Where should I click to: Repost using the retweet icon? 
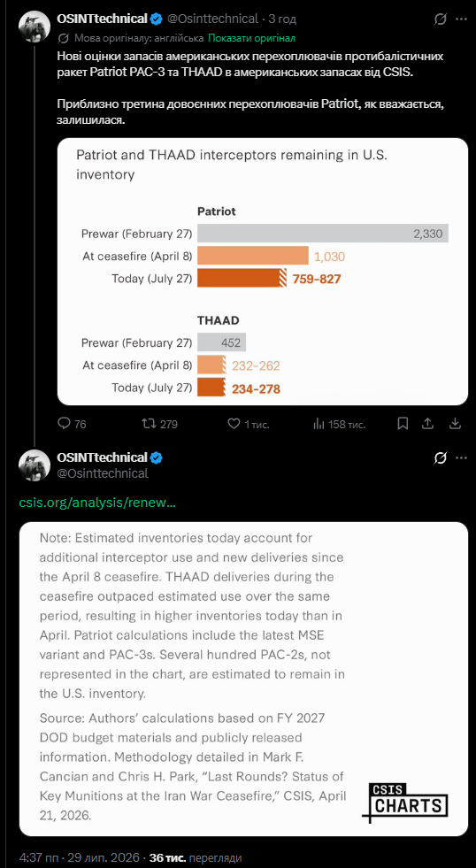click(147, 424)
